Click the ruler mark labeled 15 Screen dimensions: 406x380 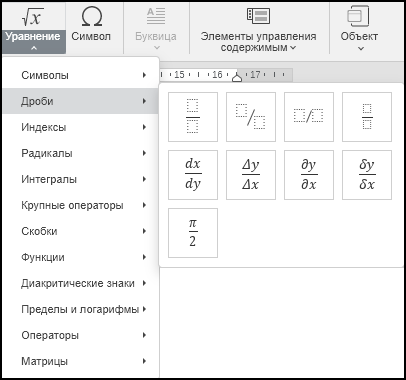click(179, 75)
